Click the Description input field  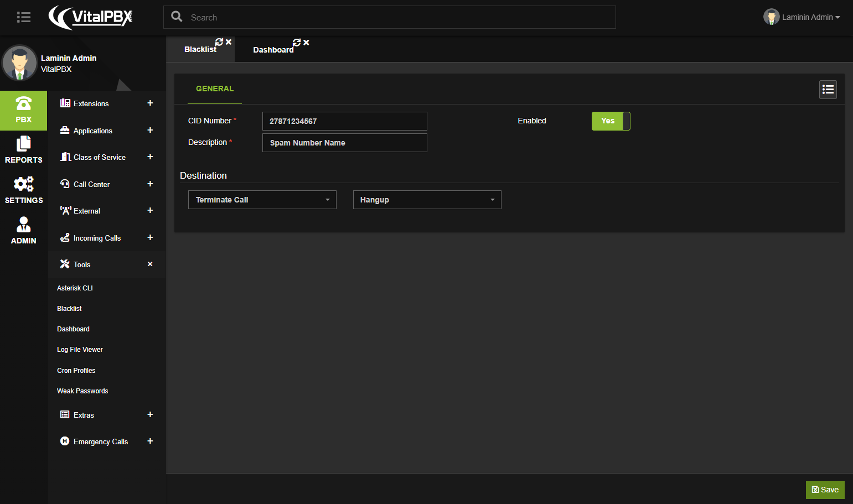(345, 143)
